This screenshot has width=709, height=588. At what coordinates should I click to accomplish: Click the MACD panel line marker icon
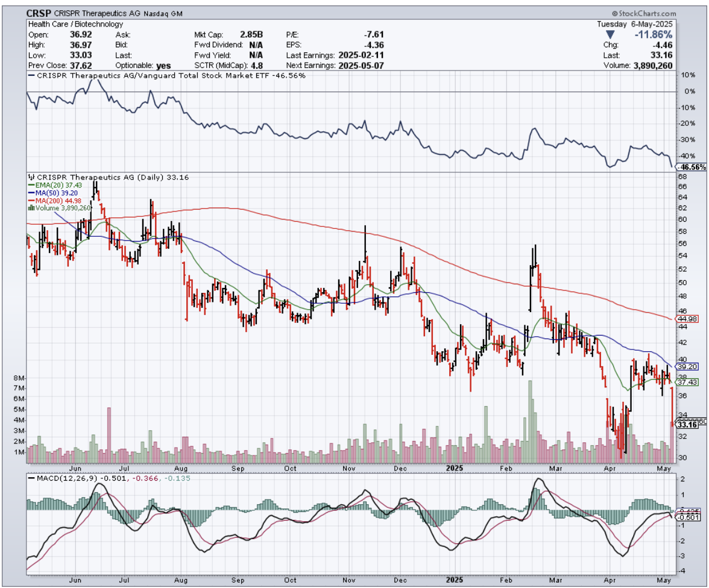(30, 478)
